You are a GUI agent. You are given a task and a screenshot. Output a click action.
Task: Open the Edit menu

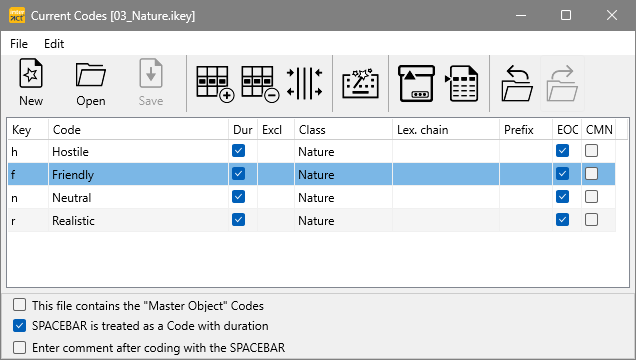point(54,44)
